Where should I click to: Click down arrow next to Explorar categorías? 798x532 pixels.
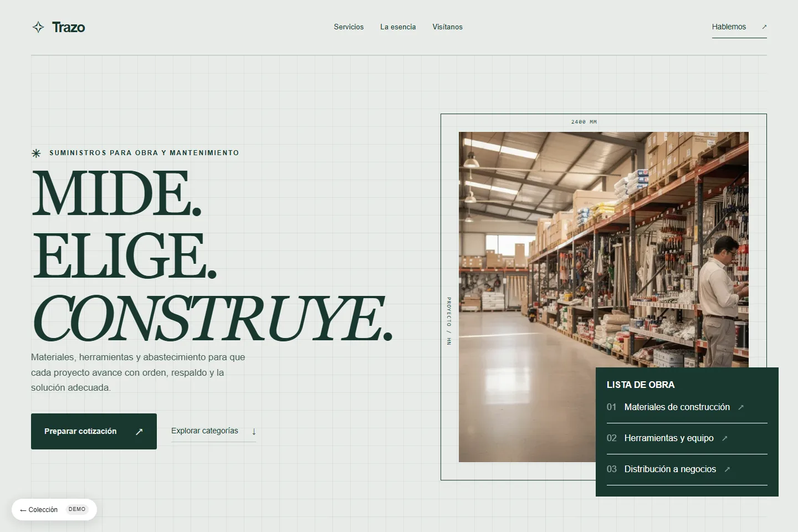tap(254, 431)
